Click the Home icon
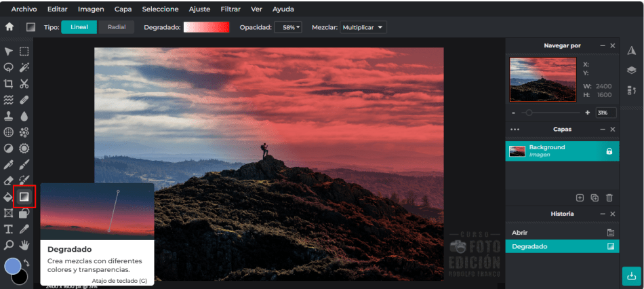644x289 pixels. [x=9, y=27]
